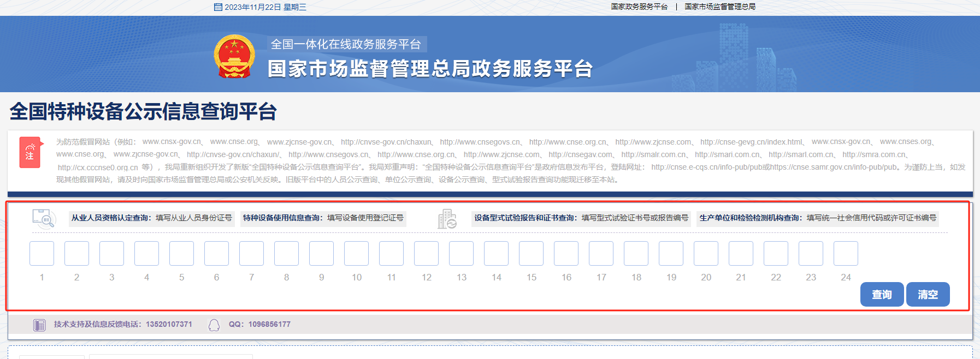
Task: Click input box number 3
Action: coord(112,254)
